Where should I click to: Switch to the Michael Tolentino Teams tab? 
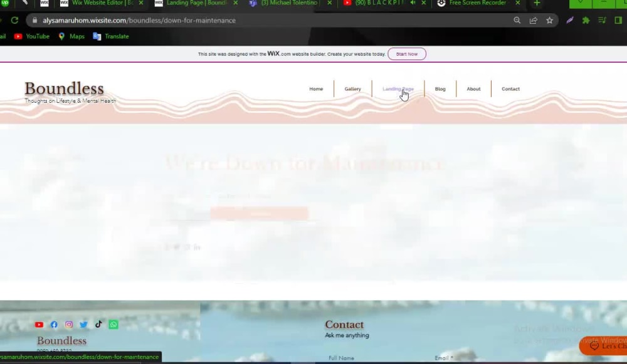tap(288, 3)
